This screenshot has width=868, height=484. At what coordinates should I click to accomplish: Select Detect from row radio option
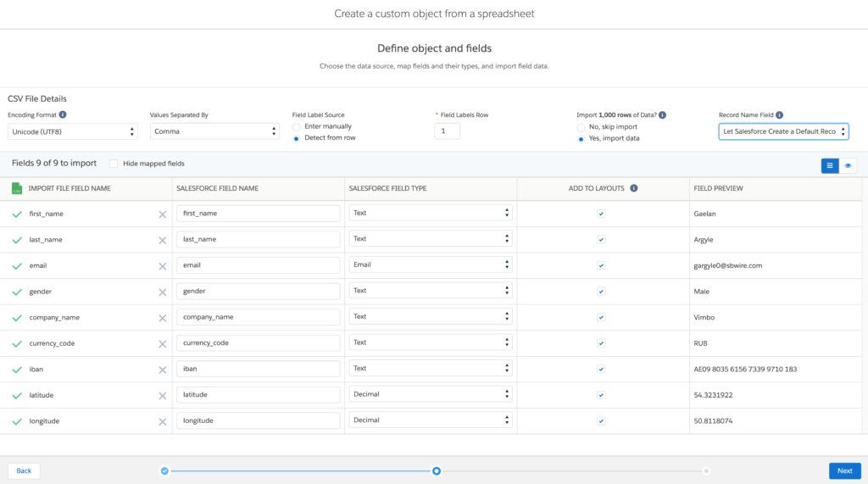tap(296, 138)
